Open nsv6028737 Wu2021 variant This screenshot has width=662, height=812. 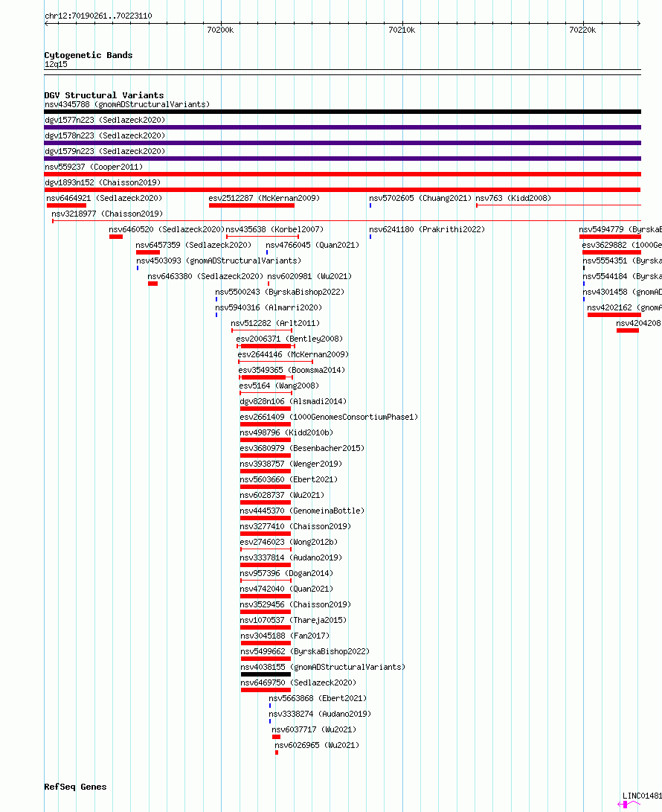282,495
